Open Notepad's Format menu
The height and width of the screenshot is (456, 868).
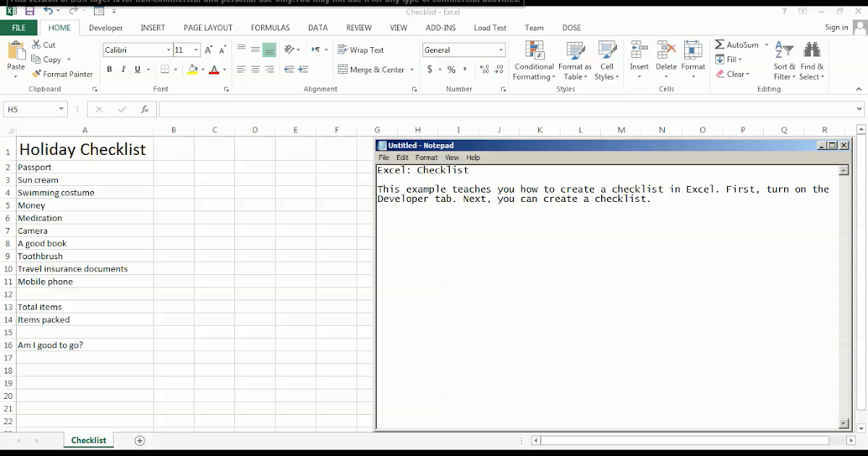point(426,157)
